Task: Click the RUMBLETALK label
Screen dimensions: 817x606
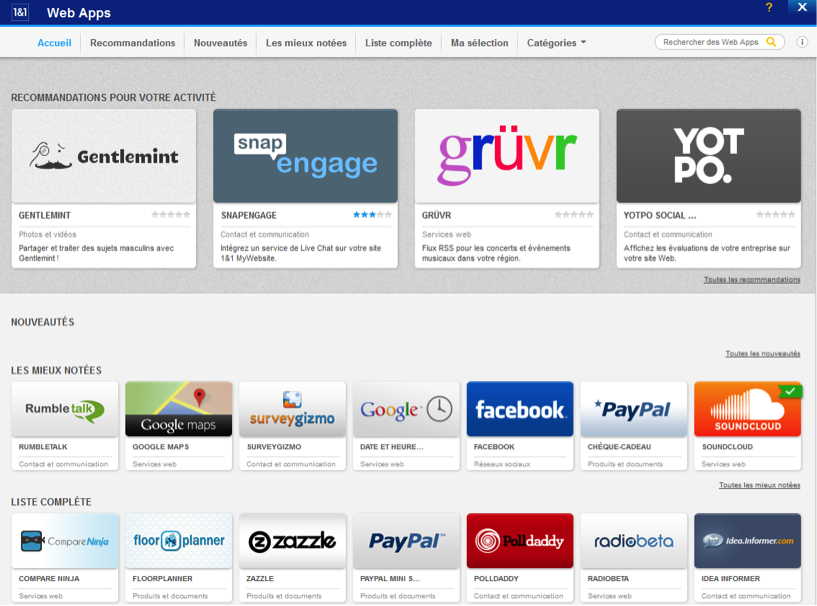Action: [x=43, y=447]
